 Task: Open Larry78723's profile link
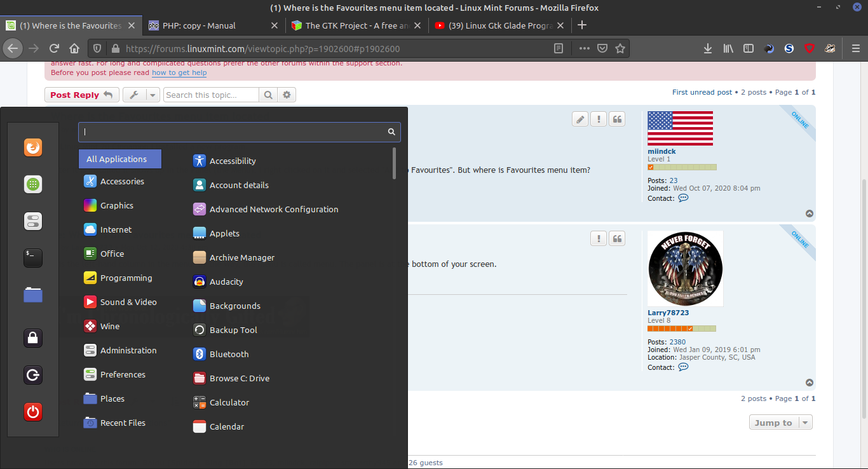[x=668, y=313]
